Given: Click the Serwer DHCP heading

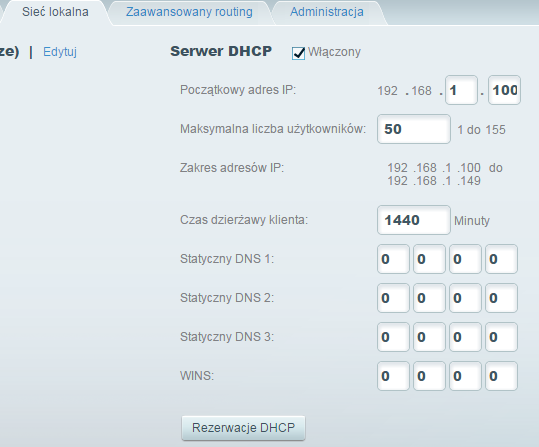Looking at the screenshot, I should [x=221, y=51].
